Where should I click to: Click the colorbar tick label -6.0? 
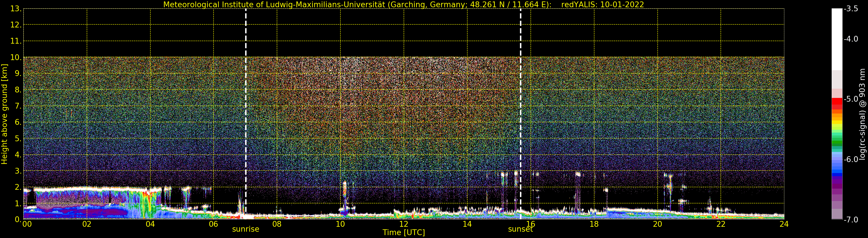tap(851, 159)
